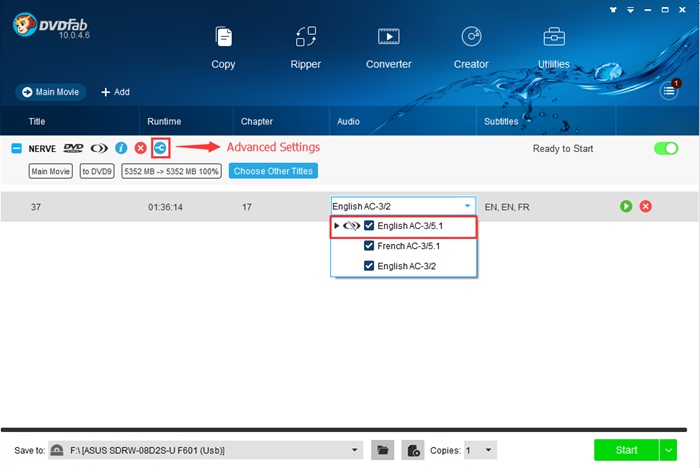The width and height of the screenshot is (700, 468).
Task: Click the Subtitles column header
Action: click(x=501, y=121)
